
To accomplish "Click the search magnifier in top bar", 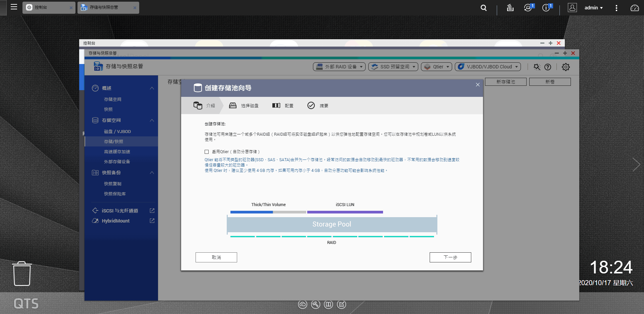I will (x=483, y=8).
